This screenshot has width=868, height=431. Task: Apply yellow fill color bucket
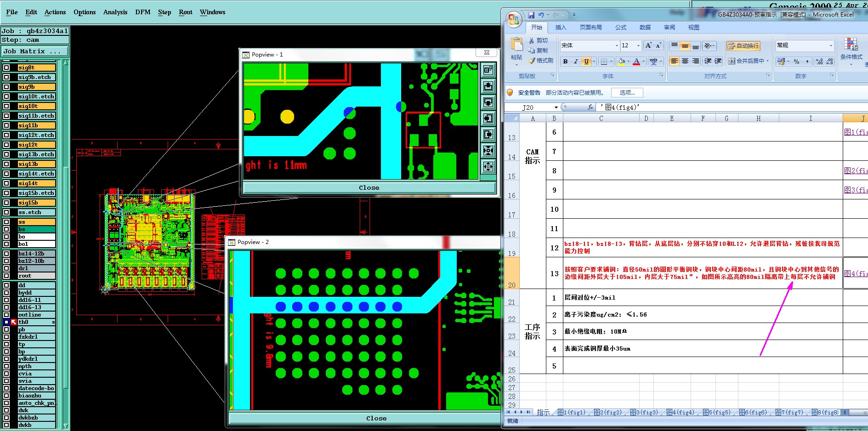[x=621, y=62]
